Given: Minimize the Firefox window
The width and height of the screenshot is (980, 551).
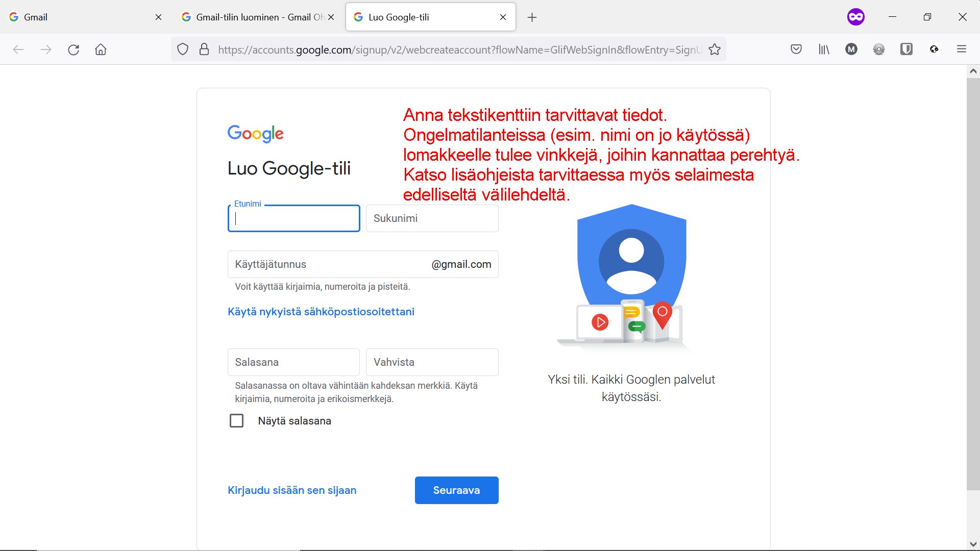Looking at the screenshot, I should pyautogui.click(x=892, y=17).
